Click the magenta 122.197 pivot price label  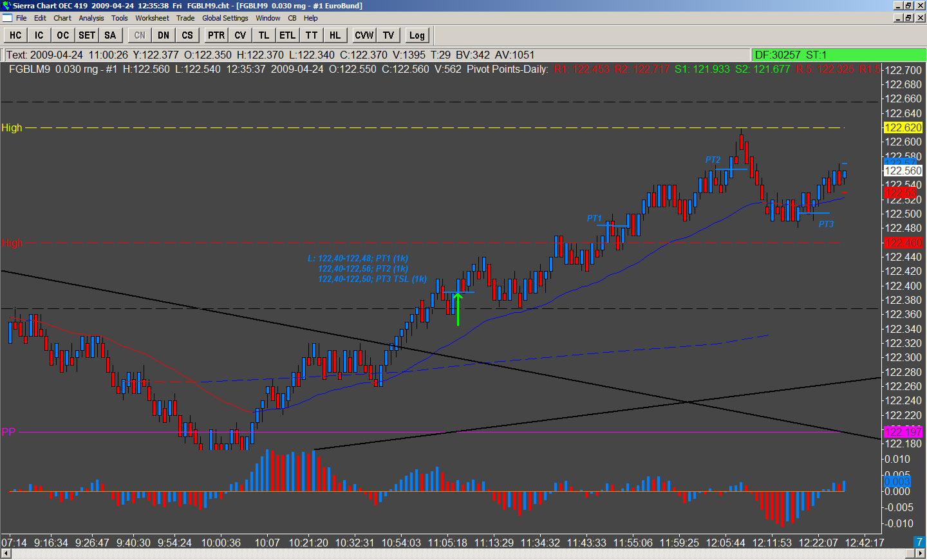pyautogui.click(x=903, y=432)
